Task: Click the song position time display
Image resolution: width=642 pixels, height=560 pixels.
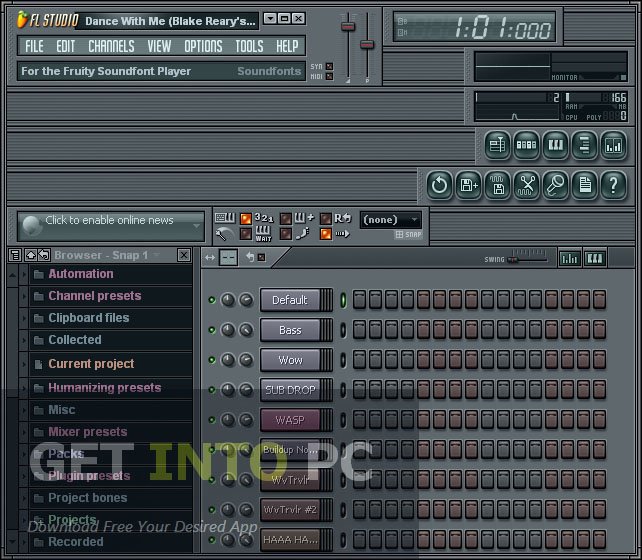Action: (x=474, y=27)
